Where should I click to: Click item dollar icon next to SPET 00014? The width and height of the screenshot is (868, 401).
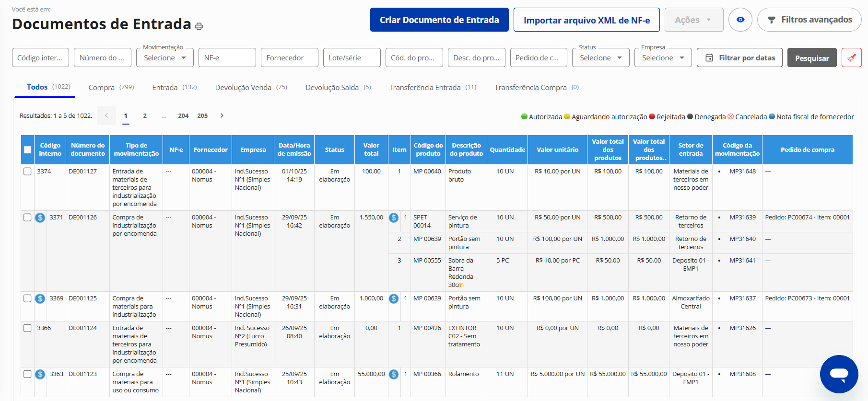394,218
